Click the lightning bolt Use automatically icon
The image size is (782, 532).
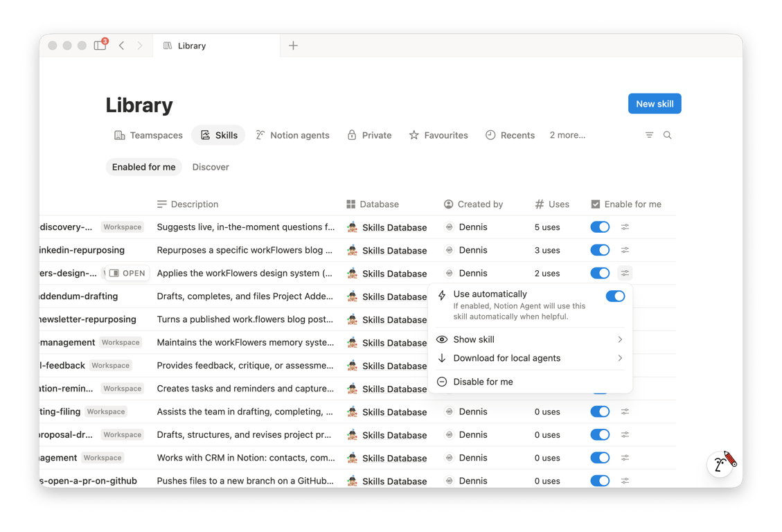[442, 295]
